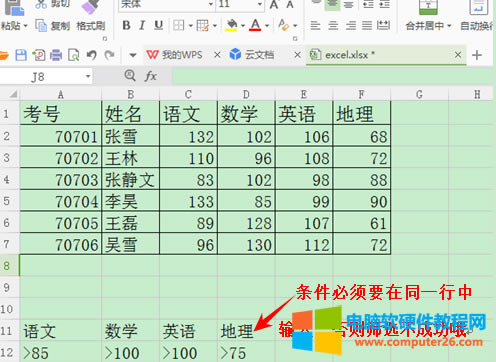Click 合并居中 merge and center
The height and width of the screenshot is (362, 496).
(428, 25)
